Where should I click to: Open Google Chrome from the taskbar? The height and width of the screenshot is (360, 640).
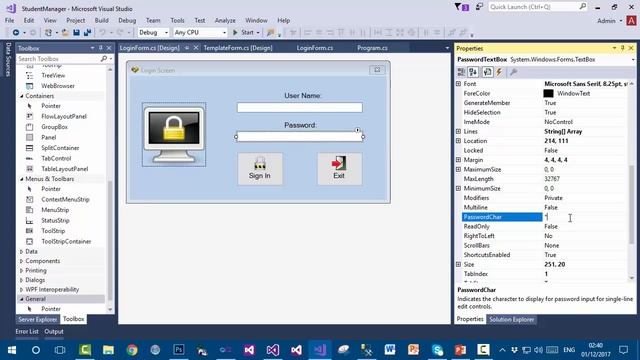click(132, 350)
